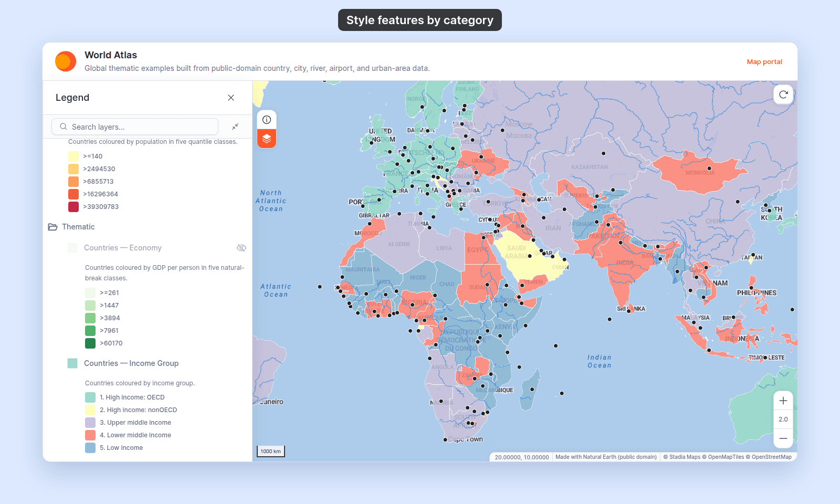Click the Countries — Economy layer name
840x504 pixels.
pos(123,248)
